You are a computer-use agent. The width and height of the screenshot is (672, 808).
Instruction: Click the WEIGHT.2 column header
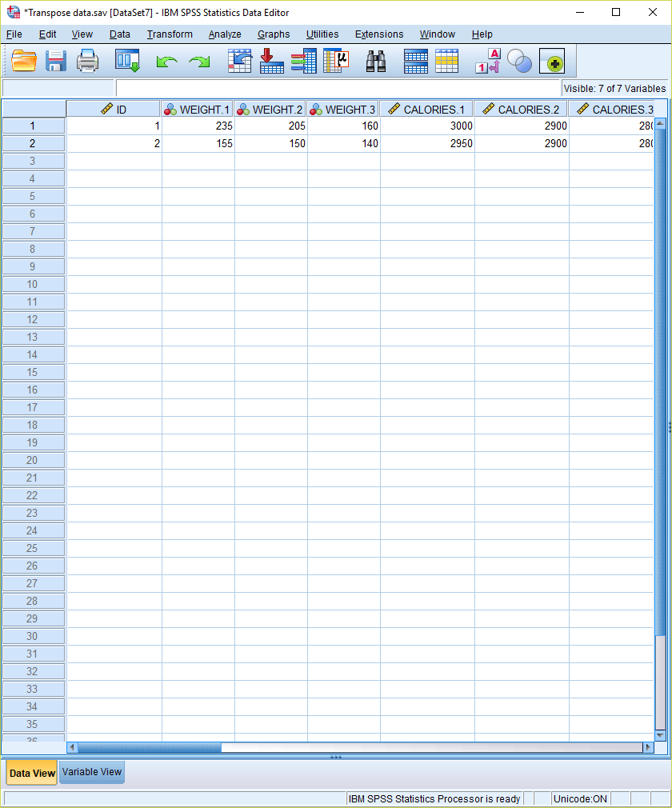270,110
